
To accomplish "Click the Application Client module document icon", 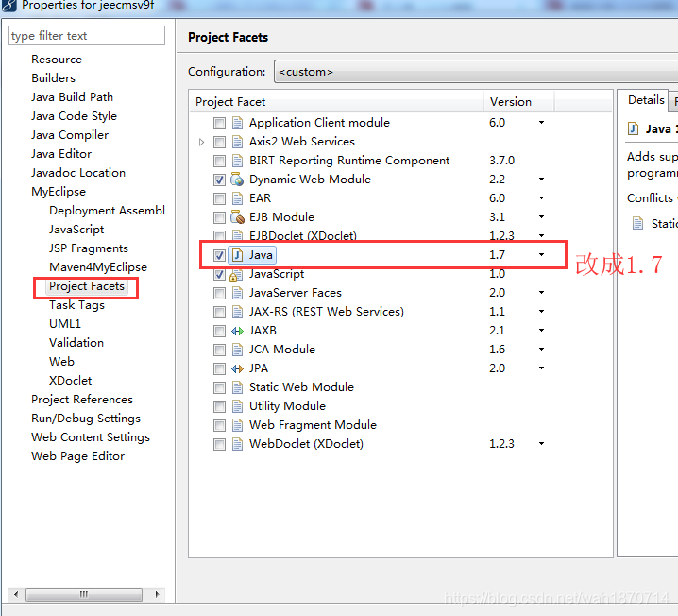I will coord(237,123).
